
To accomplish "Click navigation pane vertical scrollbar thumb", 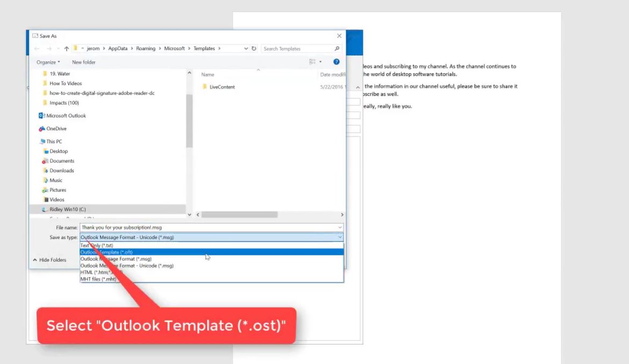I will coord(189,121).
